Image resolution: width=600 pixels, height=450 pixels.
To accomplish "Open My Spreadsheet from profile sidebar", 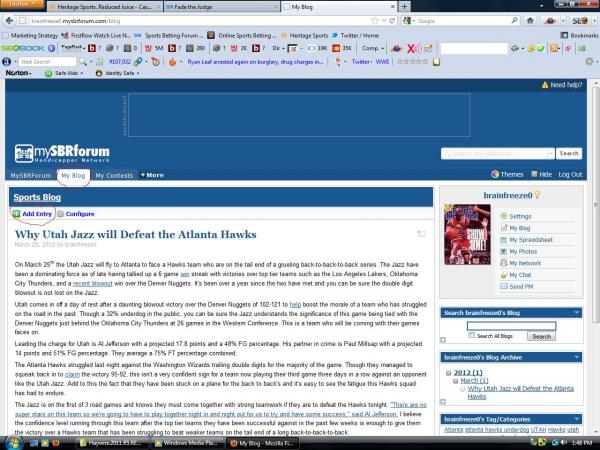I will 530,240.
